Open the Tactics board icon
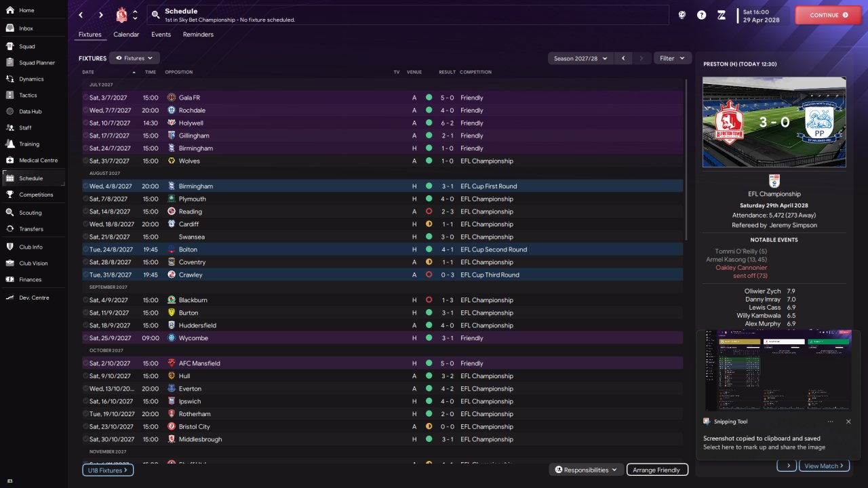 10,95
